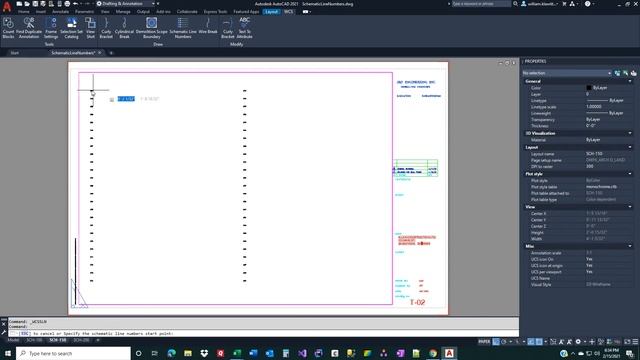Switch to the Express Tools tab
This screenshot has height=360, width=640.
tap(215, 12)
